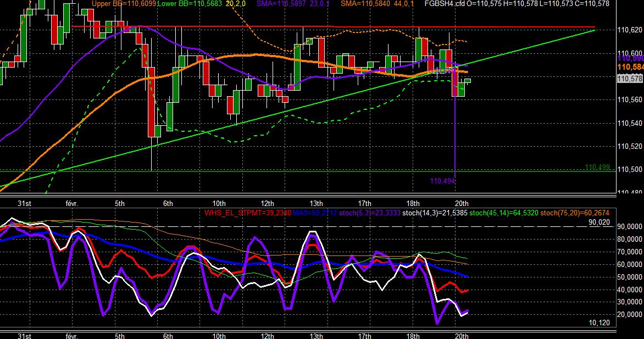This screenshot has height=339, width=644.
Task: Click '60,0000' on the stochastic axis
Action: tap(630, 265)
